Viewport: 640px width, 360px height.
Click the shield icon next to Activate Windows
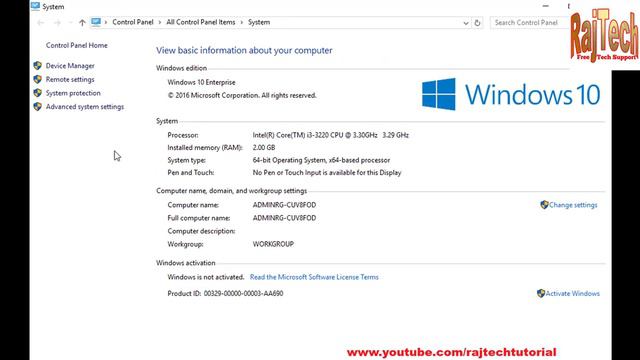point(541,293)
